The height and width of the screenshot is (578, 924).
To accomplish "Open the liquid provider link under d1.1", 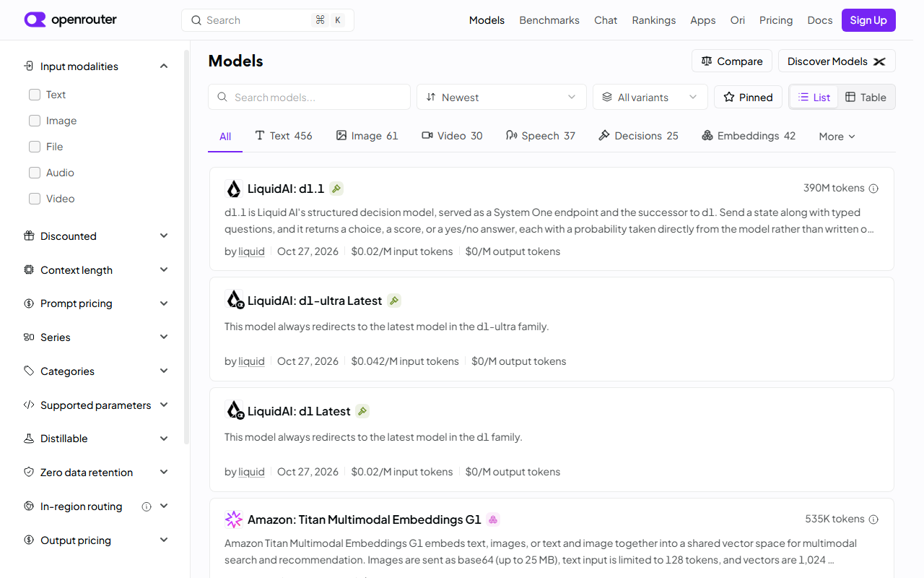I will pos(251,251).
